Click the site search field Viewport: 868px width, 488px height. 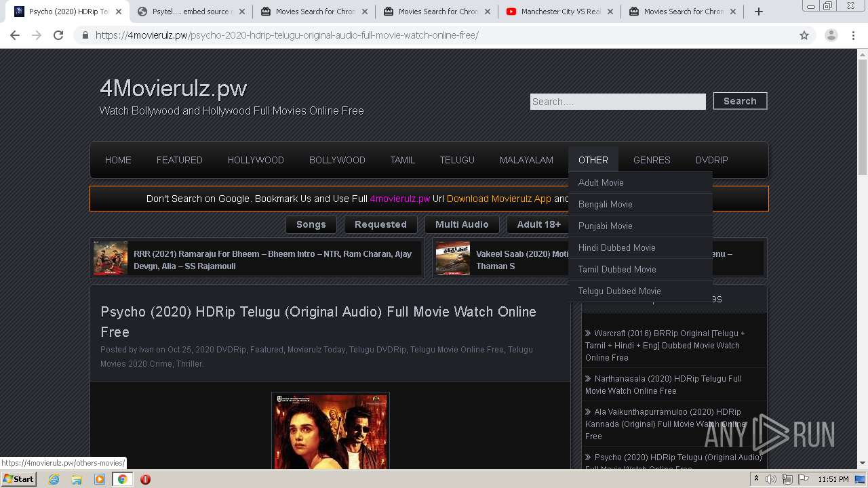coord(618,102)
